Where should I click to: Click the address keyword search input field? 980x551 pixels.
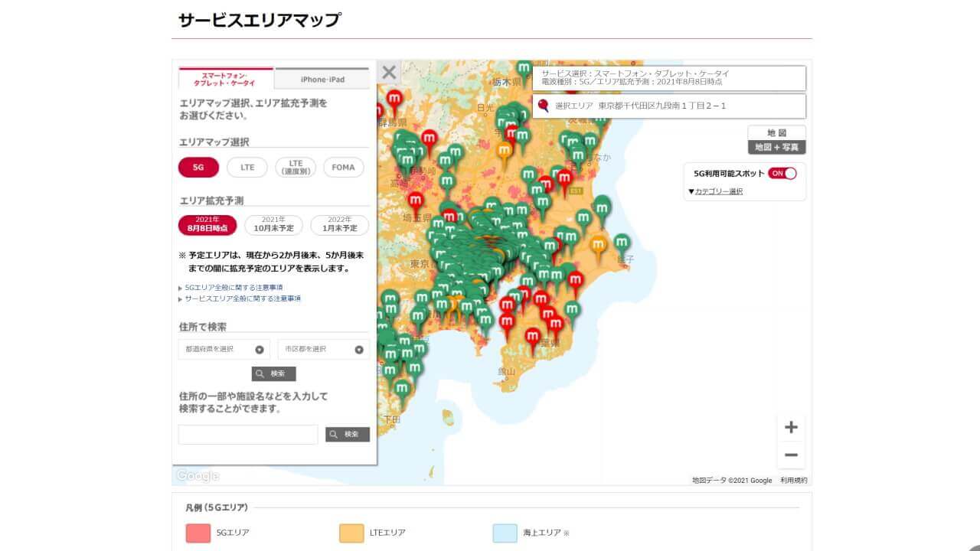click(247, 434)
